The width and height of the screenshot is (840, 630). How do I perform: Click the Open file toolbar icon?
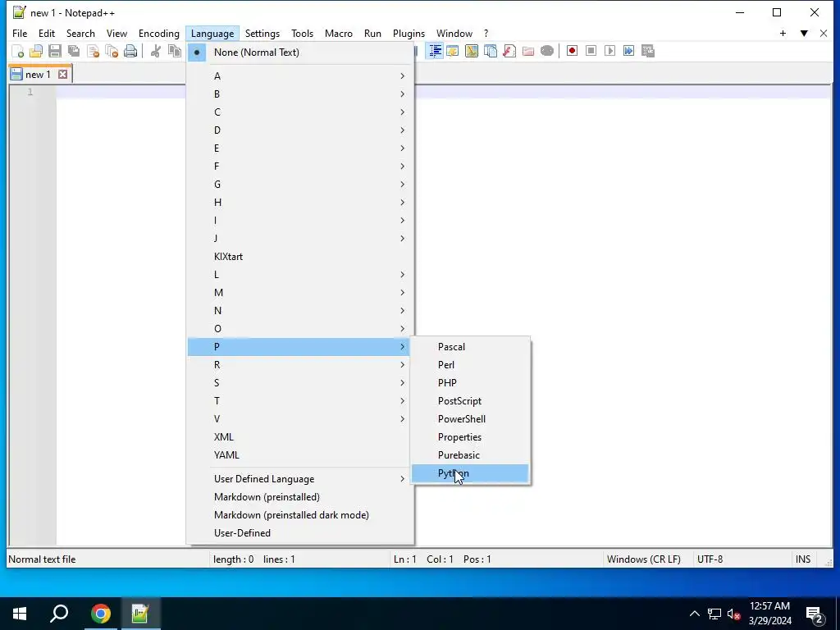[x=36, y=51]
